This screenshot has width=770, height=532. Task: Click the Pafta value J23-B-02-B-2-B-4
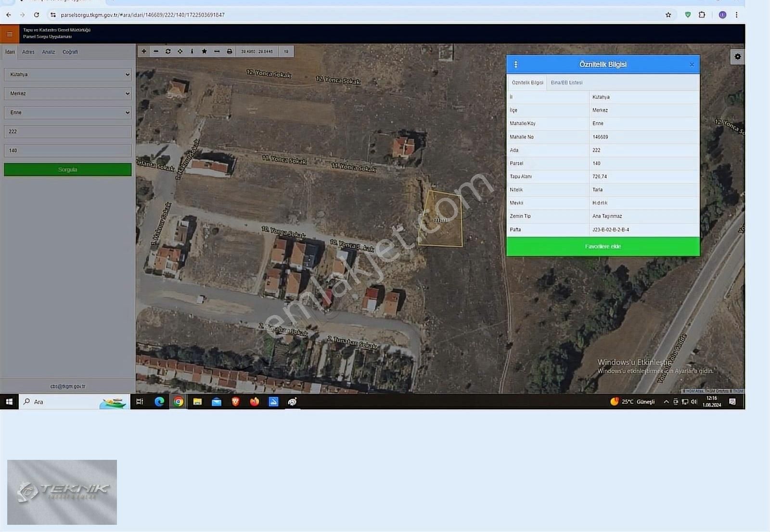point(611,230)
